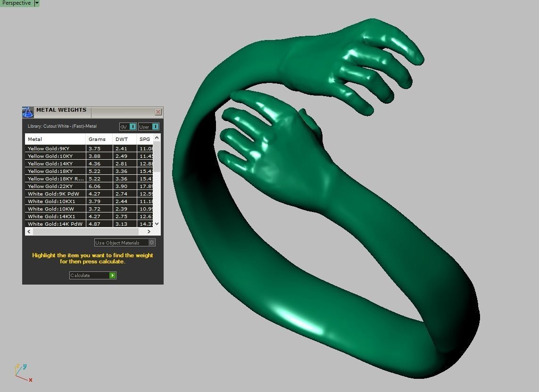Select the White Gold:10KX1 row
Image resolution: width=539 pixels, height=392 pixels.
89,201
